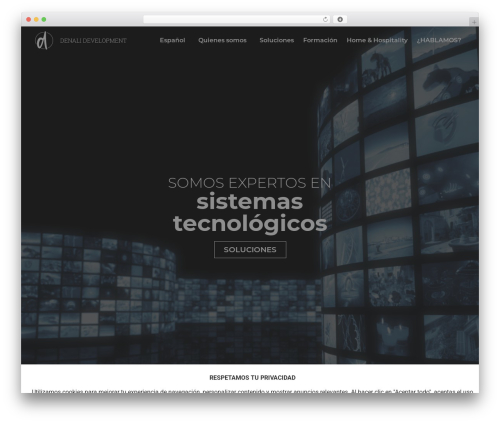500x423 pixels.
Task: Click the 'RESPETAMOS TU PRIVACIDAD' heading
Action: 252,378
